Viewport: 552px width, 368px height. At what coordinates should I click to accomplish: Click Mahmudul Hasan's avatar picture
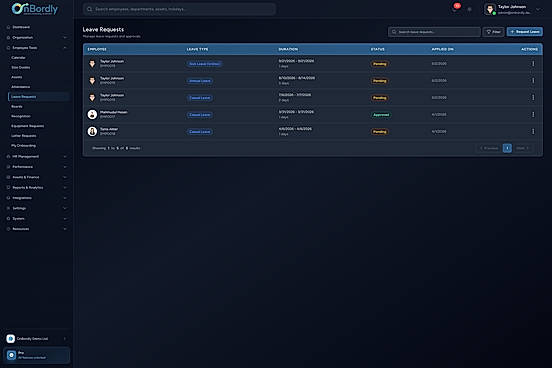[92, 114]
